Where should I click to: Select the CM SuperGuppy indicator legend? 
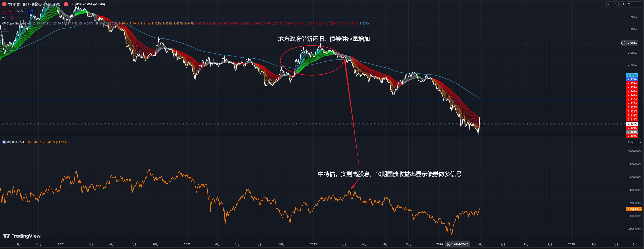(12, 24)
